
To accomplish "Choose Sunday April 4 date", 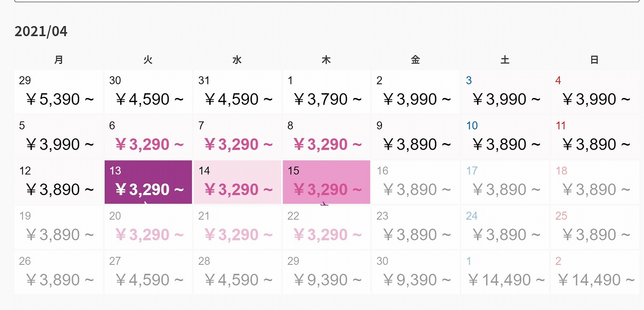I will [594, 91].
